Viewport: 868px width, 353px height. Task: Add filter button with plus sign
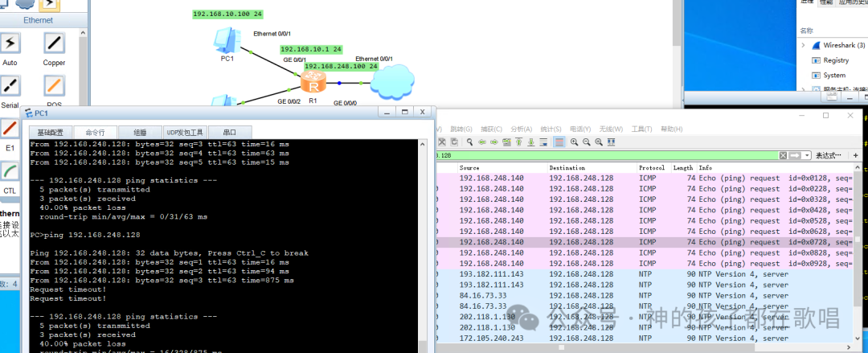856,156
